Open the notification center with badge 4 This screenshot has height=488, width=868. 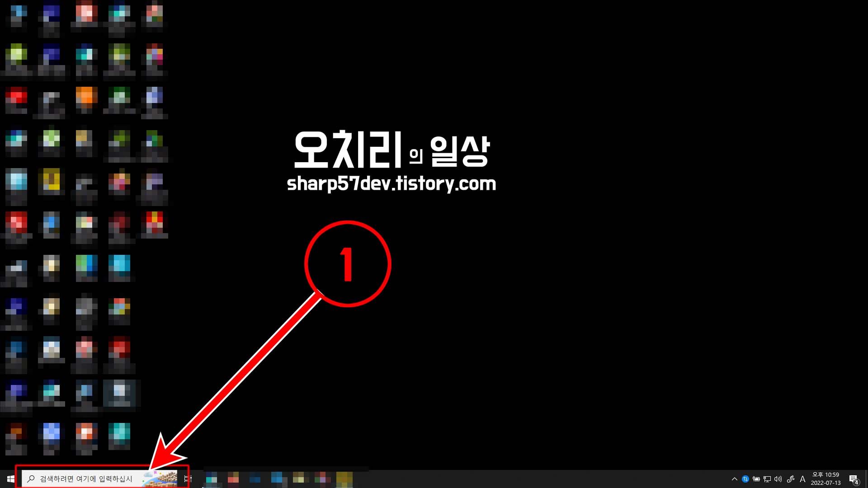coord(854,479)
